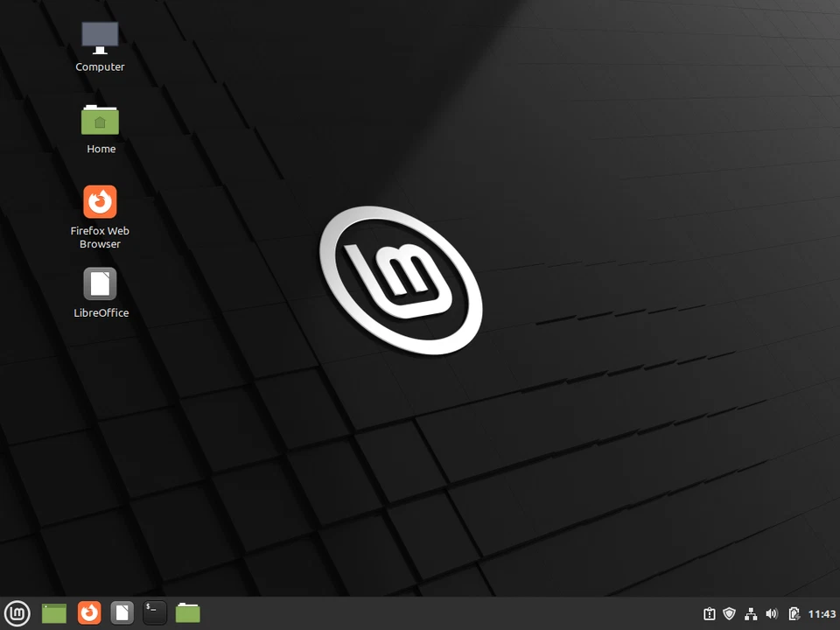
Task: Select the LibreOffice desktop shortcut
Action: [100, 282]
